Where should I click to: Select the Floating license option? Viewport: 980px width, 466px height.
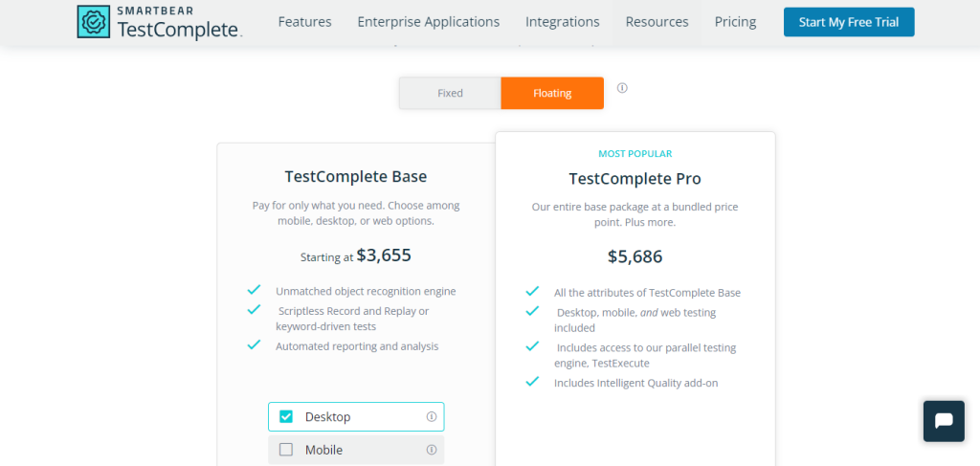(x=552, y=93)
